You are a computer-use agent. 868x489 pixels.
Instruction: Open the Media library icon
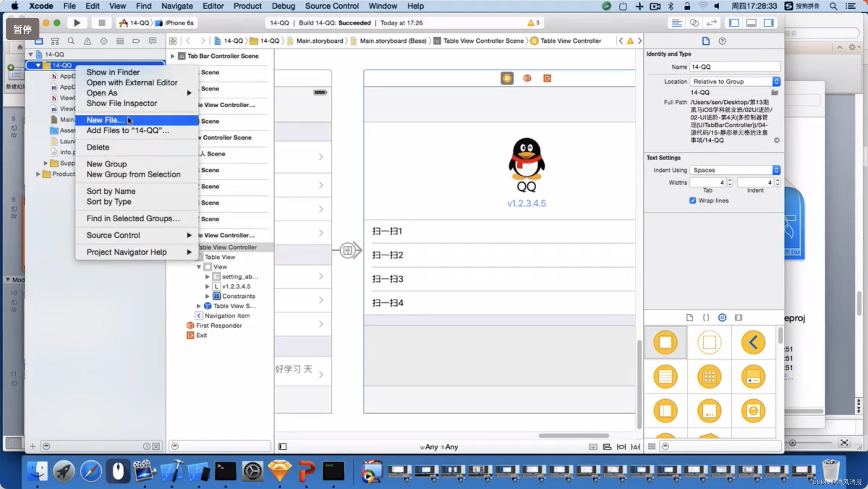739,318
